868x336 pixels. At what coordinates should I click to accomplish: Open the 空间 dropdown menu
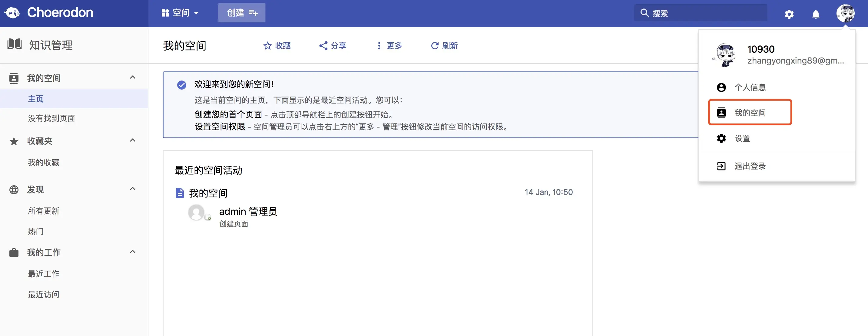[180, 13]
